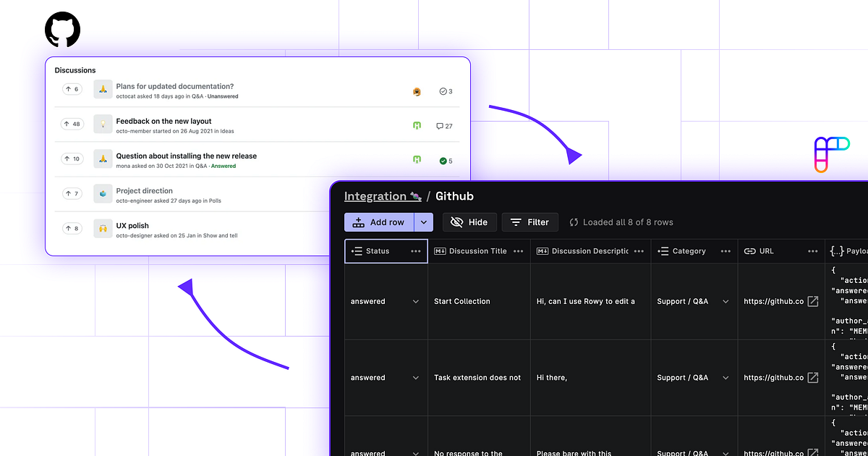Click the Category list icon in column header

(x=662, y=250)
